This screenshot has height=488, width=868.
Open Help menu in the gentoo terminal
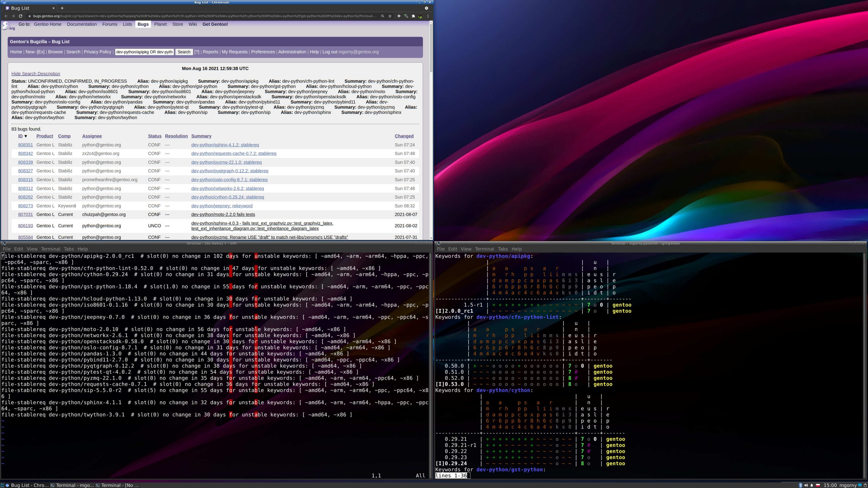click(516, 249)
